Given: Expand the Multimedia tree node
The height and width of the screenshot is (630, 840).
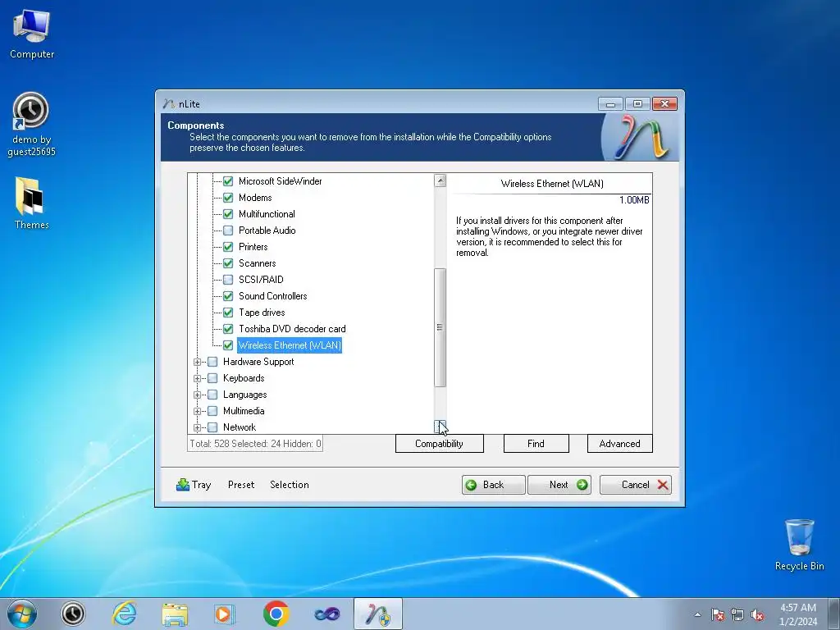Looking at the screenshot, I should point(197,412).
